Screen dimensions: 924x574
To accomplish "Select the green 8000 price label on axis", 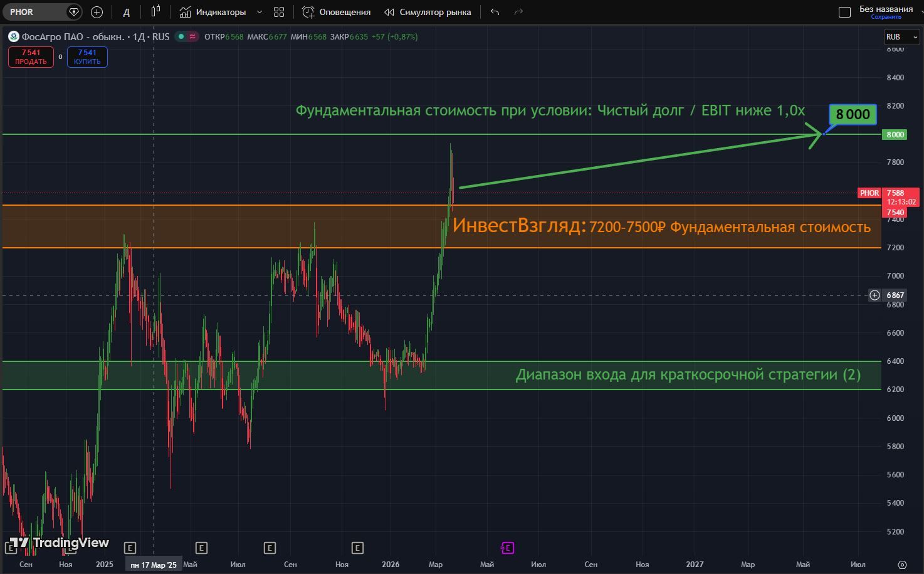I will pos(895,134).
